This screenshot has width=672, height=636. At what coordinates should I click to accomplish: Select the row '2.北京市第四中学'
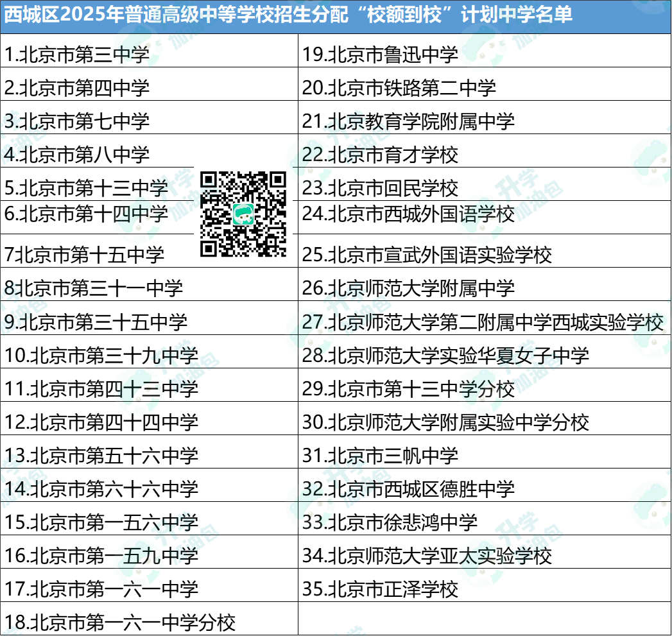click(149, 84)
